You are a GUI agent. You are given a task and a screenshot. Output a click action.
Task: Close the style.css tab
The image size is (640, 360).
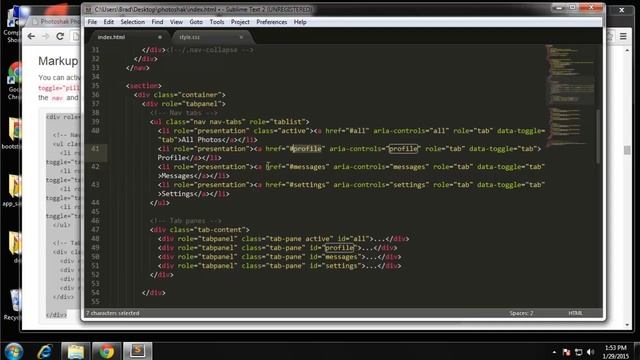click(x=241, y=37)
